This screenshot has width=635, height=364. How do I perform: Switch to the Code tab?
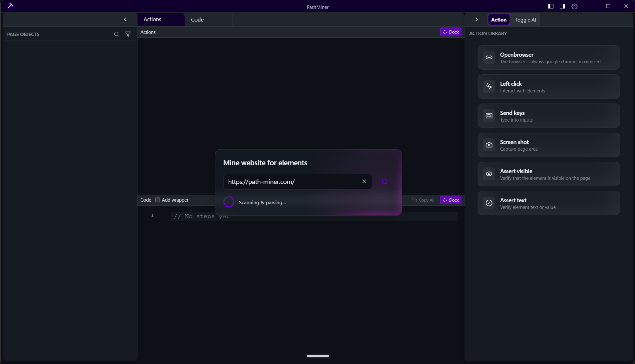pyautogui.click(x=197, y=19)
